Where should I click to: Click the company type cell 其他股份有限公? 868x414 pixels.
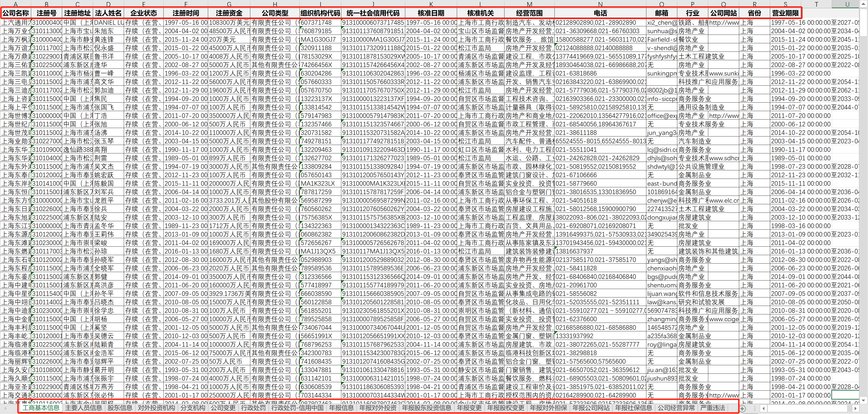275,200
